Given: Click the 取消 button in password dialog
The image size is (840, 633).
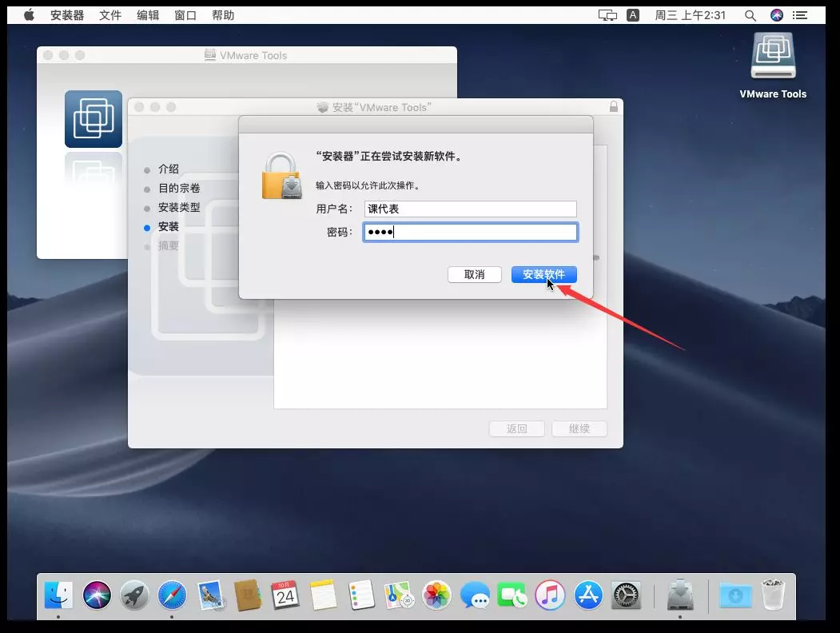Looking at the screenshot, I should [x=474, y=275].
